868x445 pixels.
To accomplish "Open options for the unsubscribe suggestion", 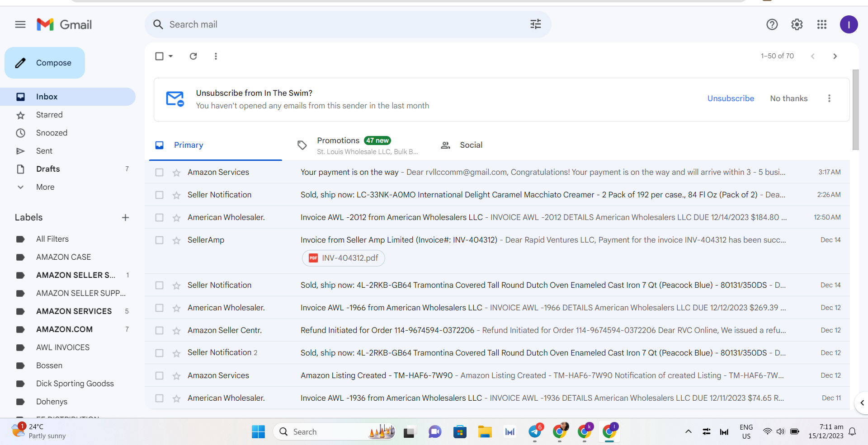I will point(829,98).
